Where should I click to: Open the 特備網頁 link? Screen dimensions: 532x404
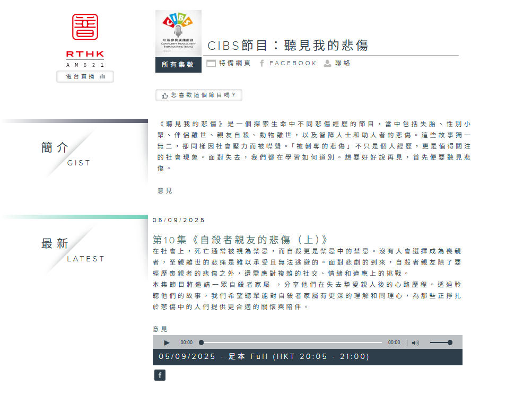click(229, 63)
